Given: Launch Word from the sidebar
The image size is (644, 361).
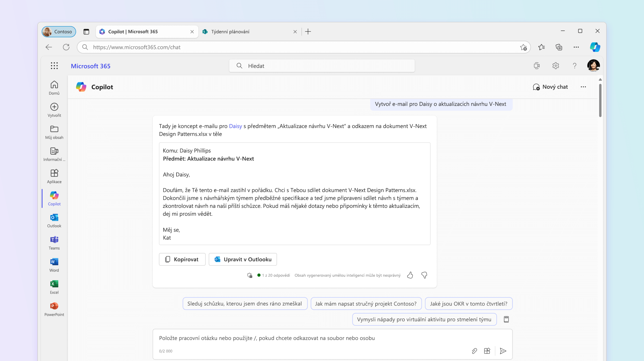Looking at the screenshot, I should (54, 265).
